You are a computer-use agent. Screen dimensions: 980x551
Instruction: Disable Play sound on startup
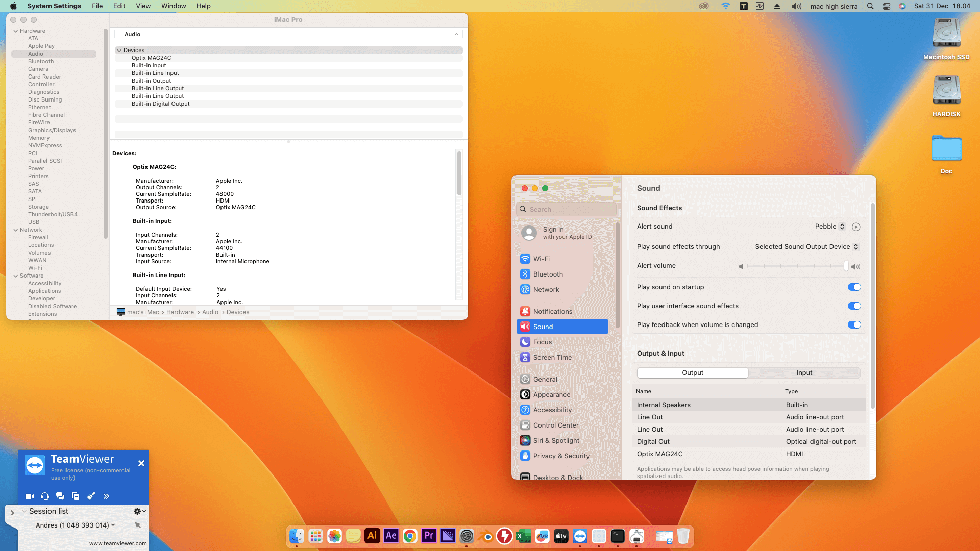click(854, 287)
